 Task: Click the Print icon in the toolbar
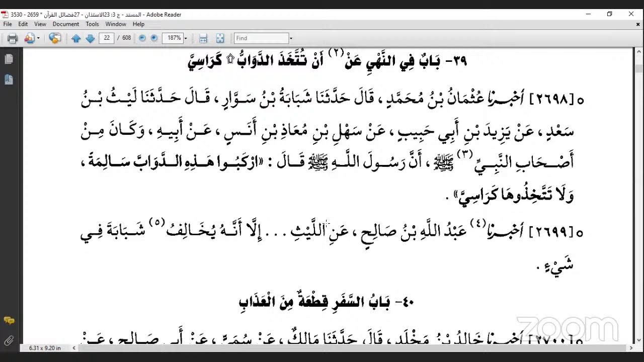tap(13, 38)
